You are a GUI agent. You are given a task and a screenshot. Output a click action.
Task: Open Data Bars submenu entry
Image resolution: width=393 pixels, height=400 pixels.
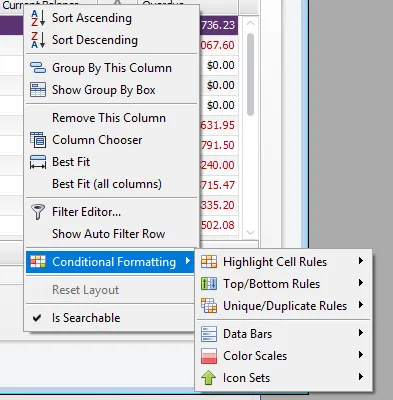[x=284, y=334]
